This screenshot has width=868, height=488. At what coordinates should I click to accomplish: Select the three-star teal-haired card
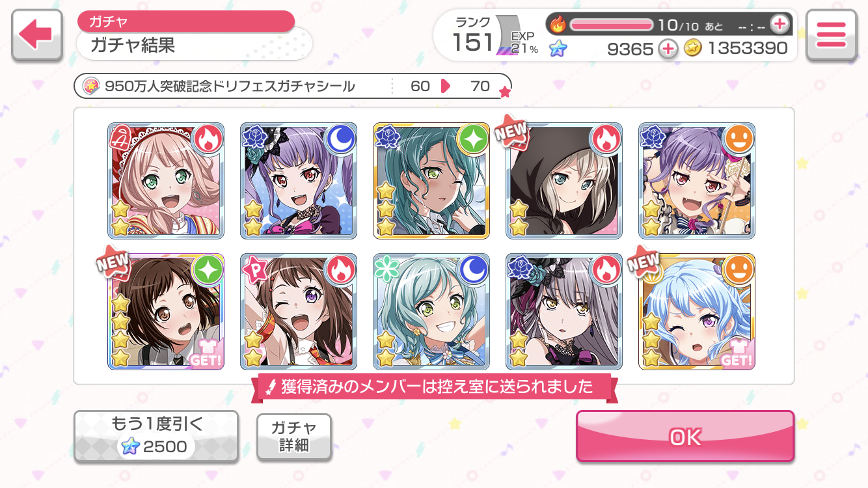click(431, 180)
